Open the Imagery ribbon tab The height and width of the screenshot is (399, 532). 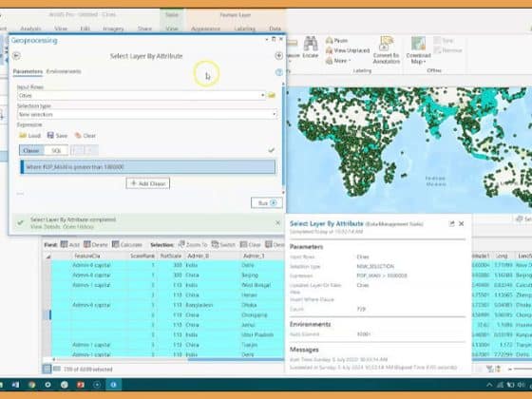pyautogui.click(x=113, y=28)
